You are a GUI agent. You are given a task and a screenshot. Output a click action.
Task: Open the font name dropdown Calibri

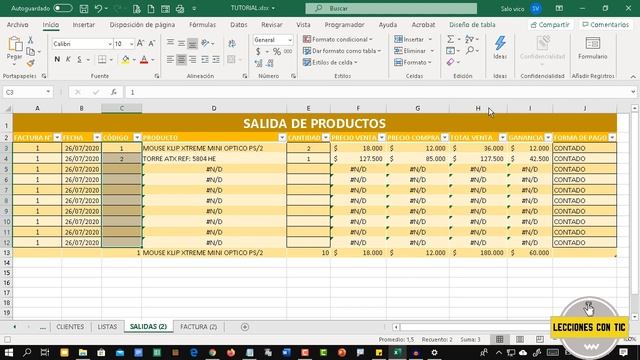[110, 44]
